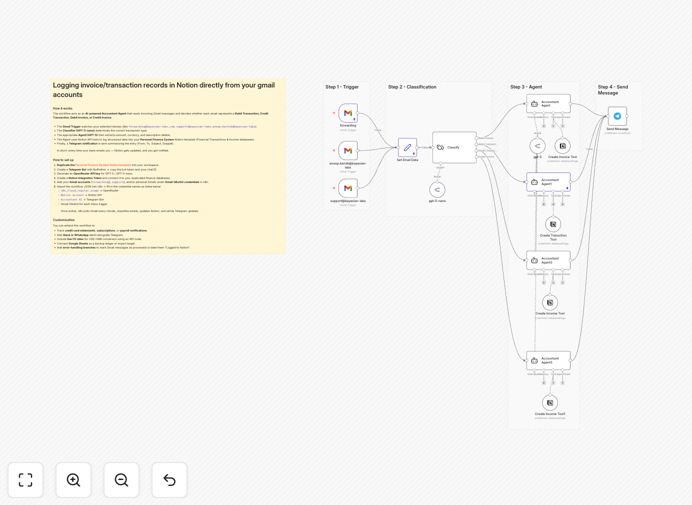Image resolution: width=692 pixels, height=505 pixels.
Task: Click the Model output dot below Classify
Action: (440, 164)
